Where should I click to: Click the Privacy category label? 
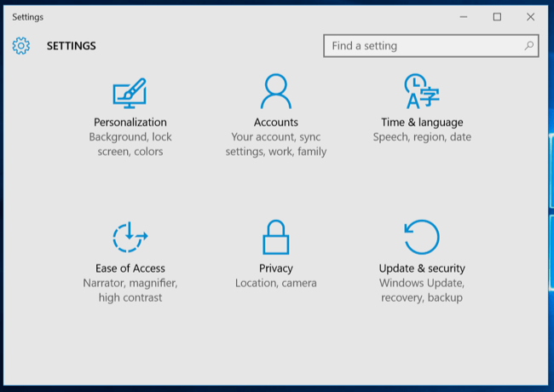point(276,268)
